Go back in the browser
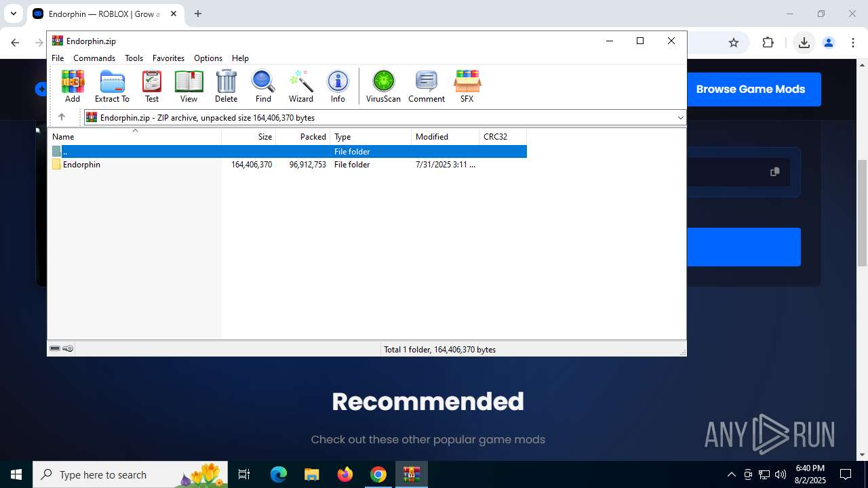This screenshot has width=868, height=488. point(15,43)
